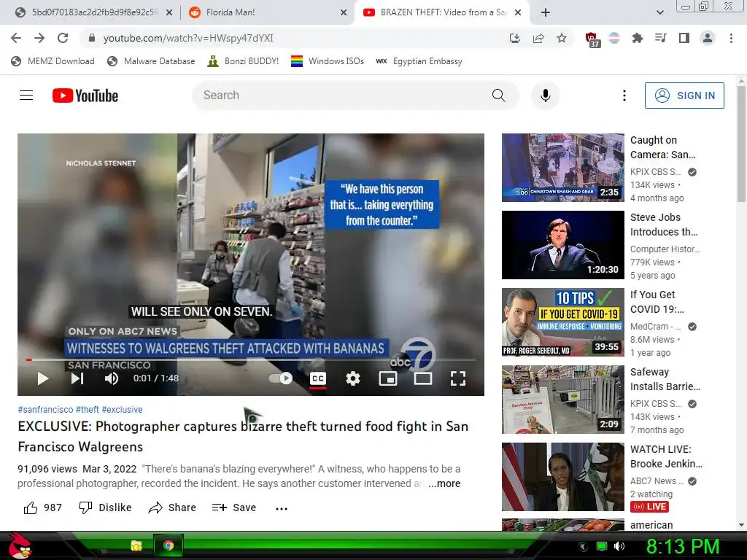
Task: Enter full screen mode
Action: click(458, 378)
